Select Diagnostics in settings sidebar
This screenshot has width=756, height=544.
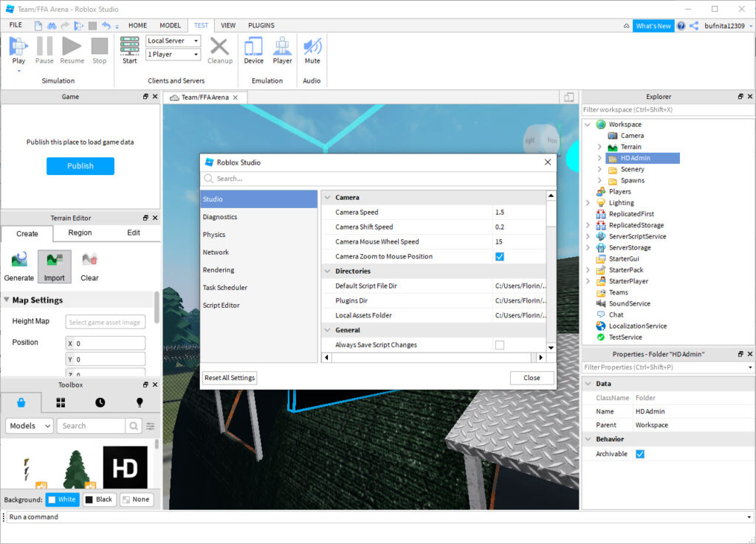(x=259, y=217)
